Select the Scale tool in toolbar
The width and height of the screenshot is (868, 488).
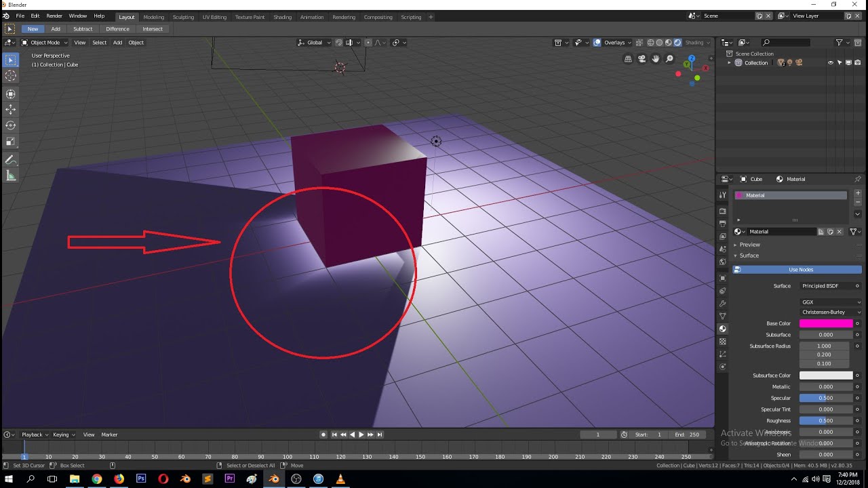pos(11,142)
